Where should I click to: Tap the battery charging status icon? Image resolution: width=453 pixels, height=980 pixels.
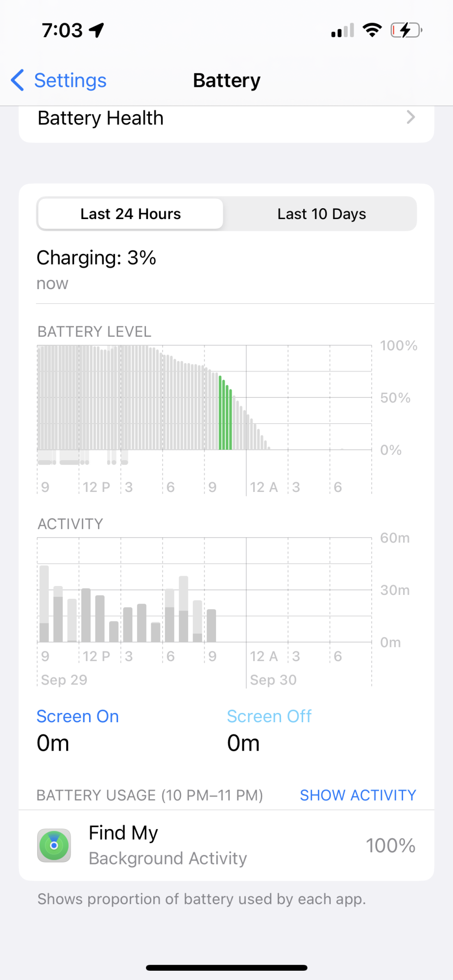406,30
